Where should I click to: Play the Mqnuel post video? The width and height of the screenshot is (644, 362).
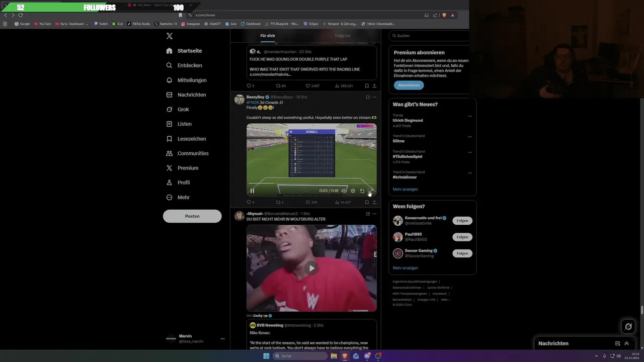click(x=311, y=268)
